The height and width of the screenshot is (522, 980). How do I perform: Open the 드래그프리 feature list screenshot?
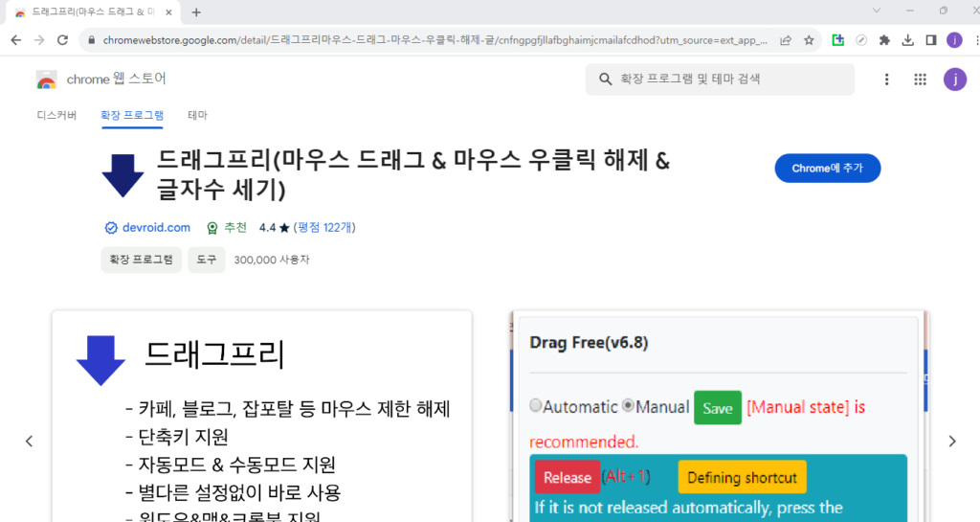click(x=262, y=417)
